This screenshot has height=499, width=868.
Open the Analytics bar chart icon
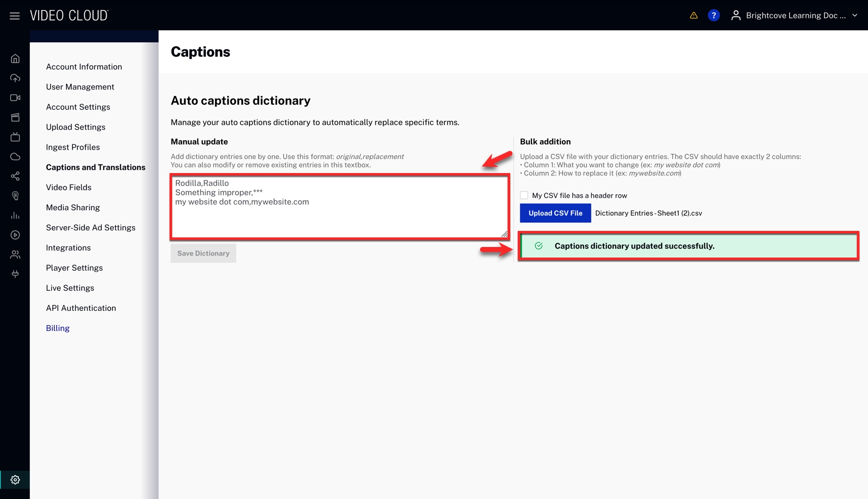(x=15, y=215)
